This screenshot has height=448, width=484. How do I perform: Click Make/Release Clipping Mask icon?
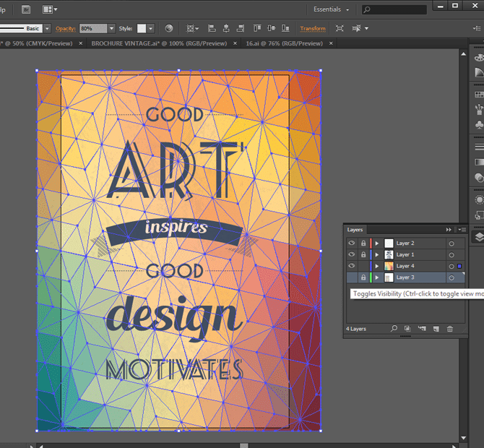click(407, 329)
